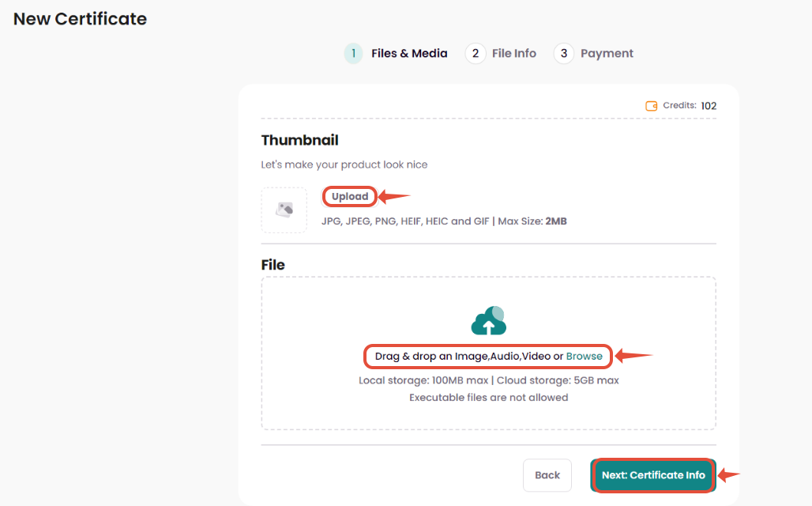
Task: Click the orange credits wallet icon
Action: 652,106
